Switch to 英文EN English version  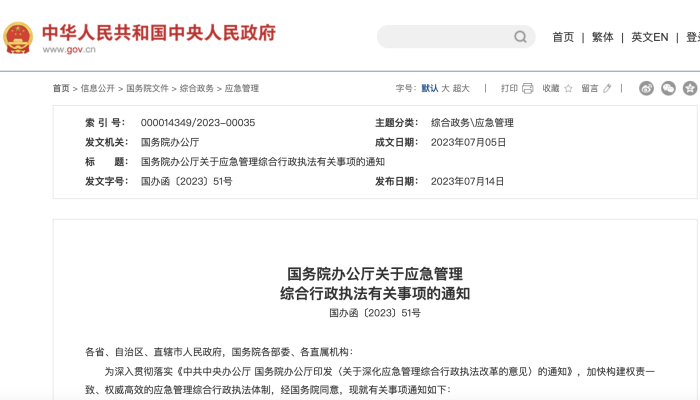[x=649, y=37]
